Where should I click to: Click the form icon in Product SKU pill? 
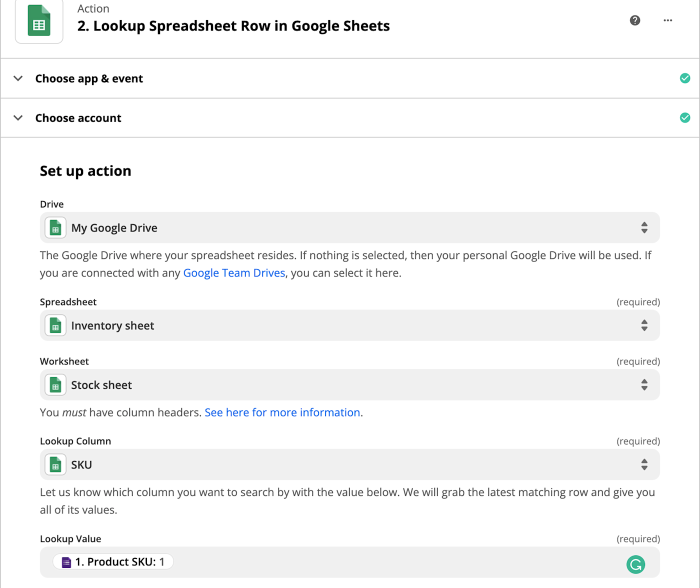click(x=66, y=562)
